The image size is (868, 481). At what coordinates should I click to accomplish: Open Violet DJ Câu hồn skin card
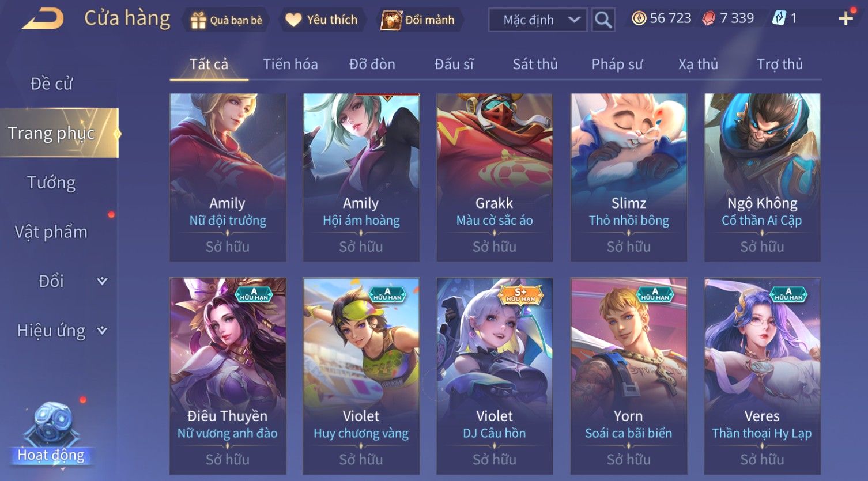495,376
